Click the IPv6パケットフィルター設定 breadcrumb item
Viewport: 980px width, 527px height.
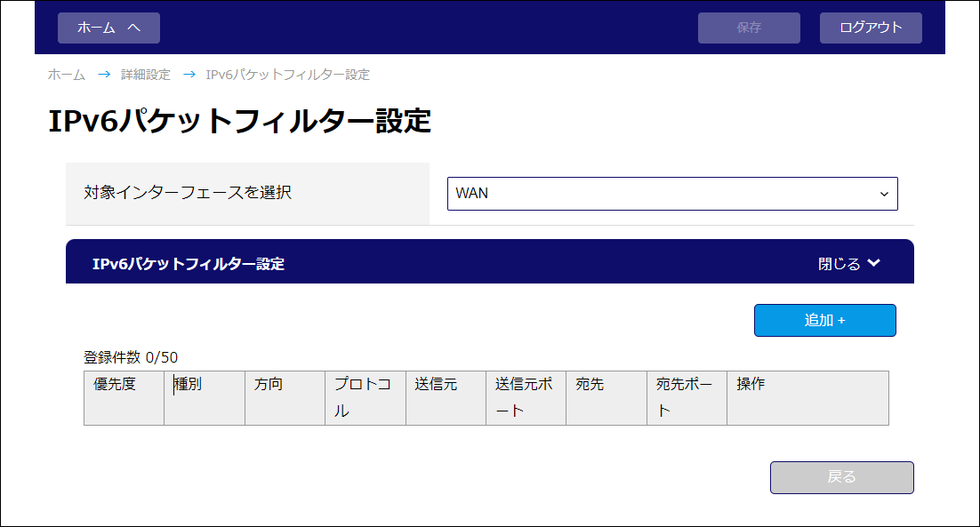point(287,75)
